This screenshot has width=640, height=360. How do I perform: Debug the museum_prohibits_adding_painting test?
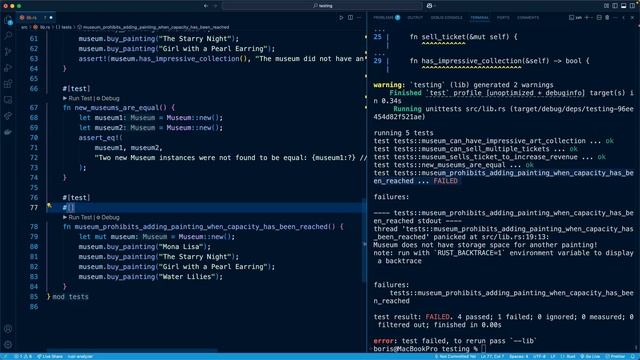pyautogui.click(x=108, y=218)
